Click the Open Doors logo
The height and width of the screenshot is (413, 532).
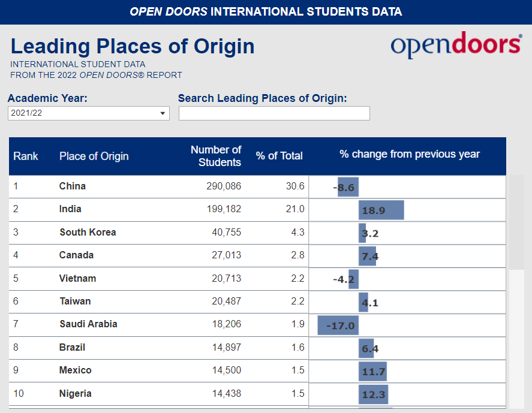(x=456, y=46)
